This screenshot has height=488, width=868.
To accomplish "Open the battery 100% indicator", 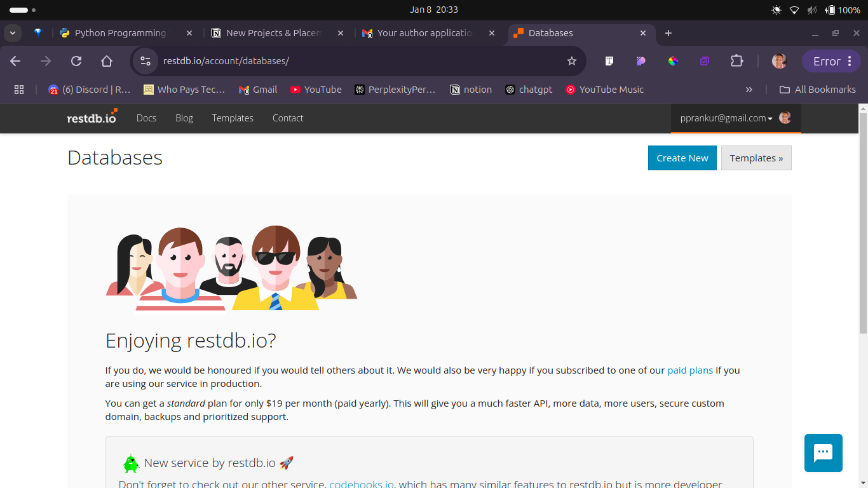I will (x=843, y=10).
